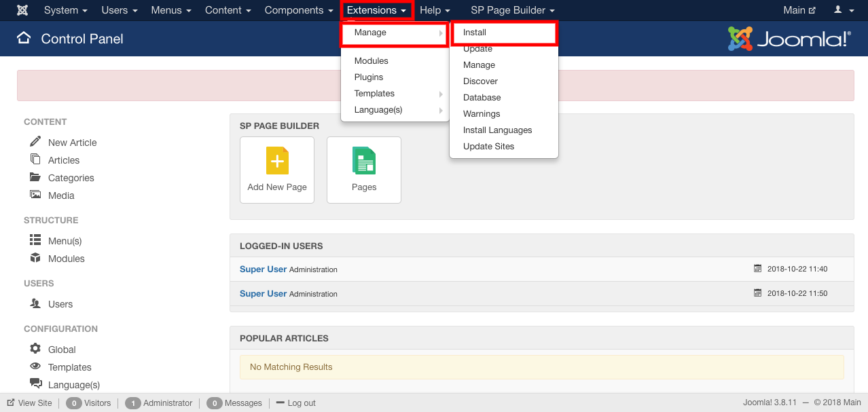Select Update Sites in the submenu
The image size is (868, 412).
coord(504,147)
